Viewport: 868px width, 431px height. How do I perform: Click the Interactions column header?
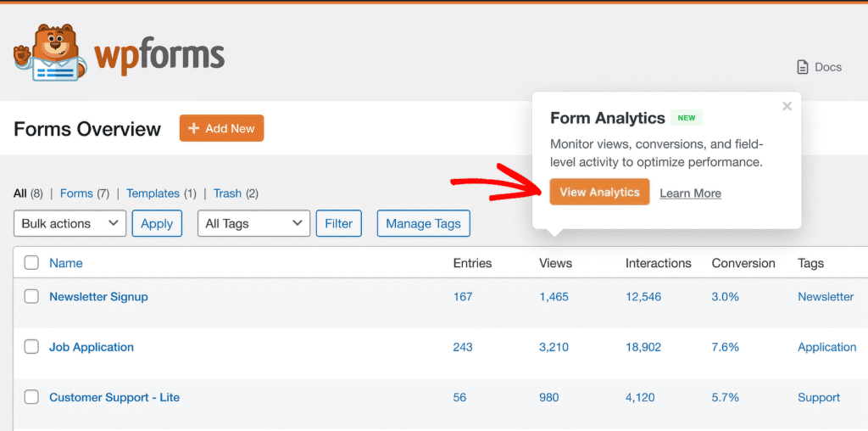658,263
